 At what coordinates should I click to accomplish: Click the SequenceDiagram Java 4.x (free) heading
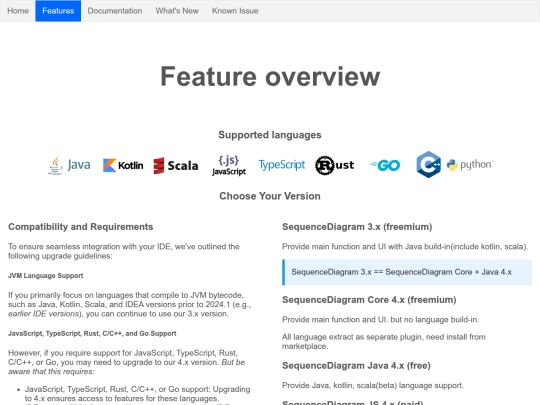pos(356,365)
